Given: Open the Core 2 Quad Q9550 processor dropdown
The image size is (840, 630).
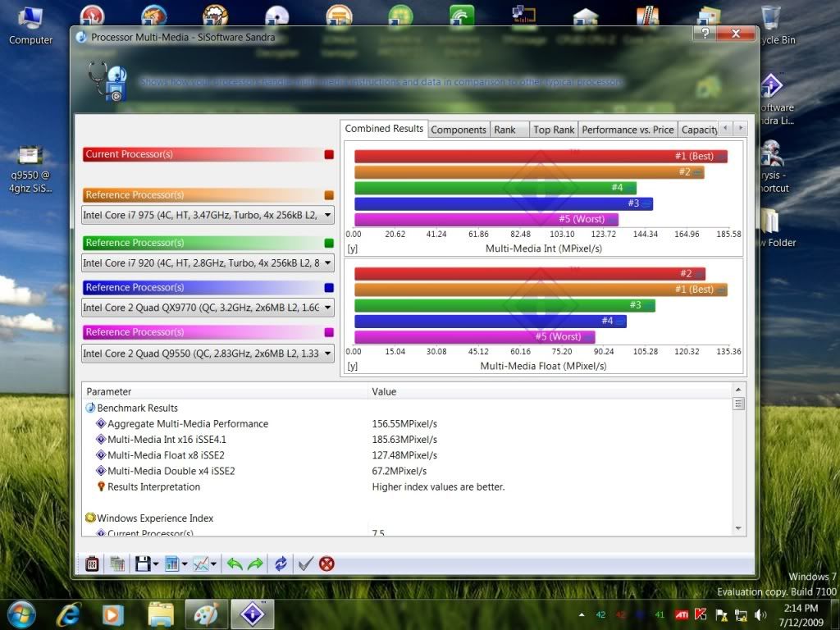Looking at the screenshot, I should pyautogui.click(x=208, y=354).
